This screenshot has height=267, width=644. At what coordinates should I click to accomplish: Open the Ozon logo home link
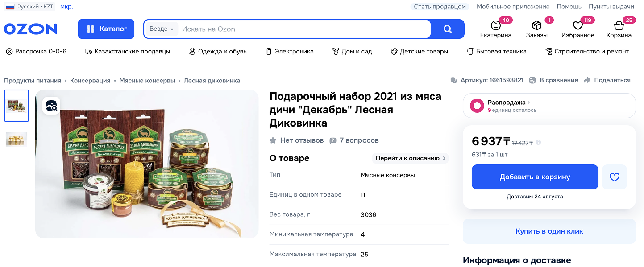31,29
